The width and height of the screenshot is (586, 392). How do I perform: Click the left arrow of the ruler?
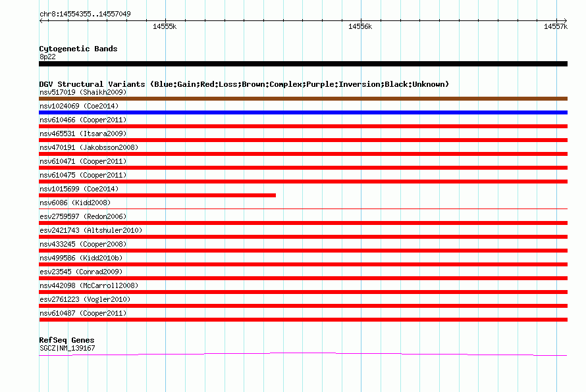41,20
